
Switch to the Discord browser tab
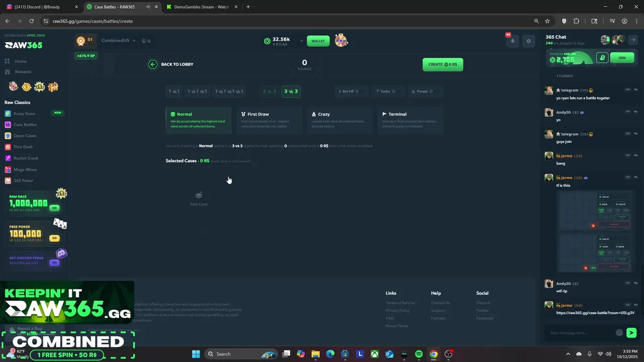click(x=40, y=7)
